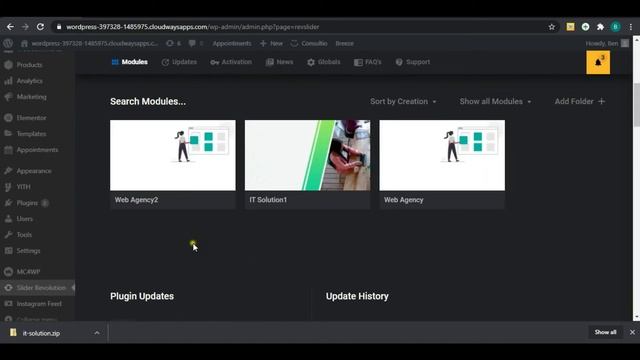Open downloaded it-solution.zip file
640x360 pixels.
(x=41, y=333)
